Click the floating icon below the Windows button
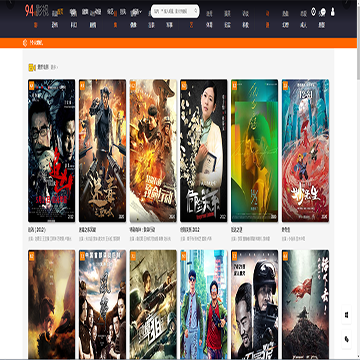The width and height of the screenshot is (360, 360). (x=347, y=339)
